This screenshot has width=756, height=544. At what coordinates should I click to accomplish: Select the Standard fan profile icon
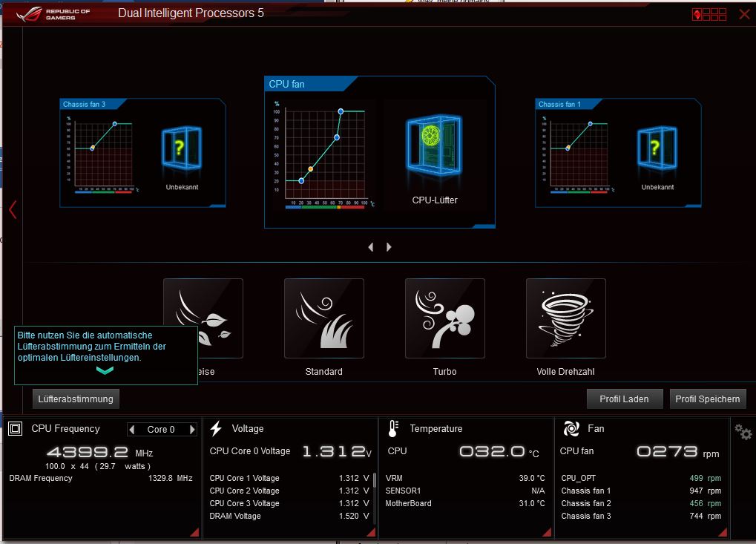click(x=324, y=318)
